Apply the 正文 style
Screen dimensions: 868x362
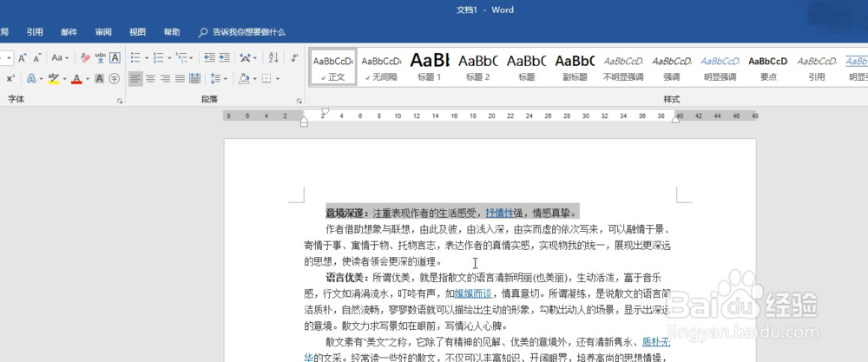click(332, 67)
